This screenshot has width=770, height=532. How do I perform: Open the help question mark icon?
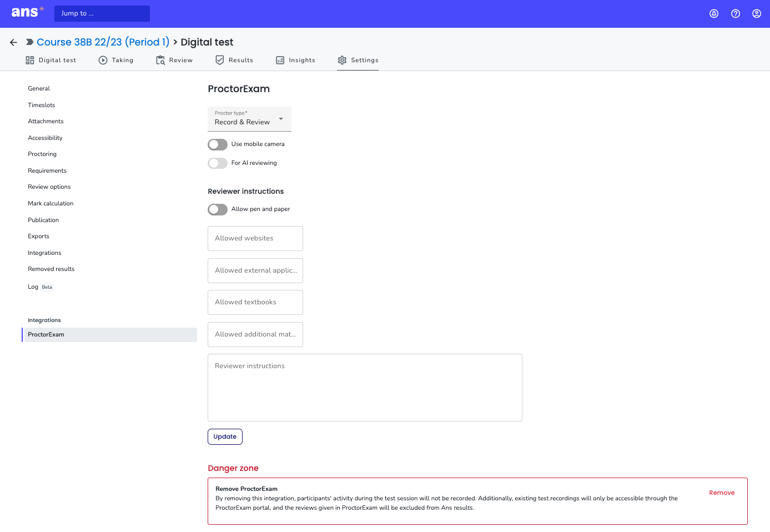[x=736, y=14]
